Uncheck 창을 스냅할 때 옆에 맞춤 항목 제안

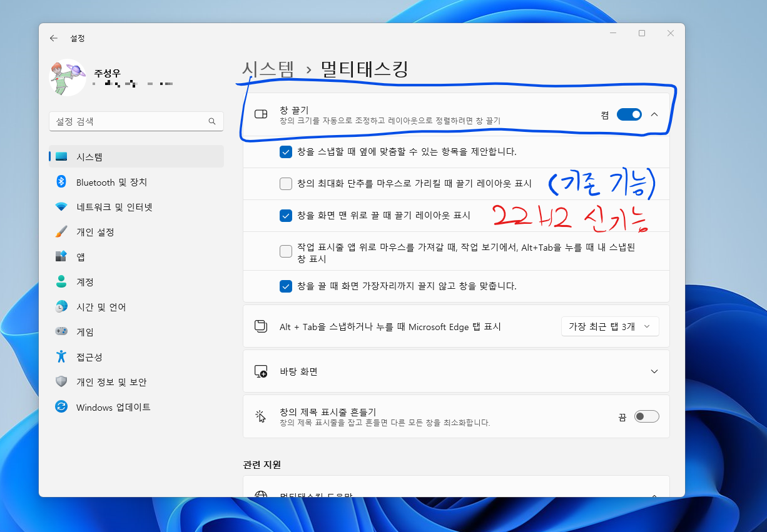286,152
